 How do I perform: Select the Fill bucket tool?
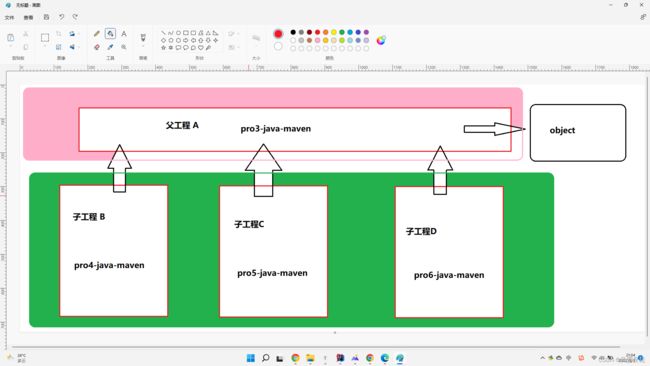point(110,34)
